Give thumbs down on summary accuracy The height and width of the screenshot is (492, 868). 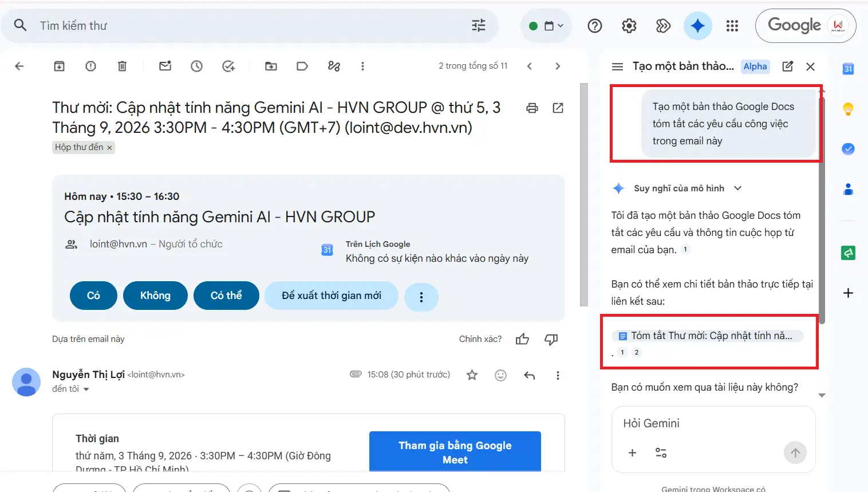[x=551, y=340]
